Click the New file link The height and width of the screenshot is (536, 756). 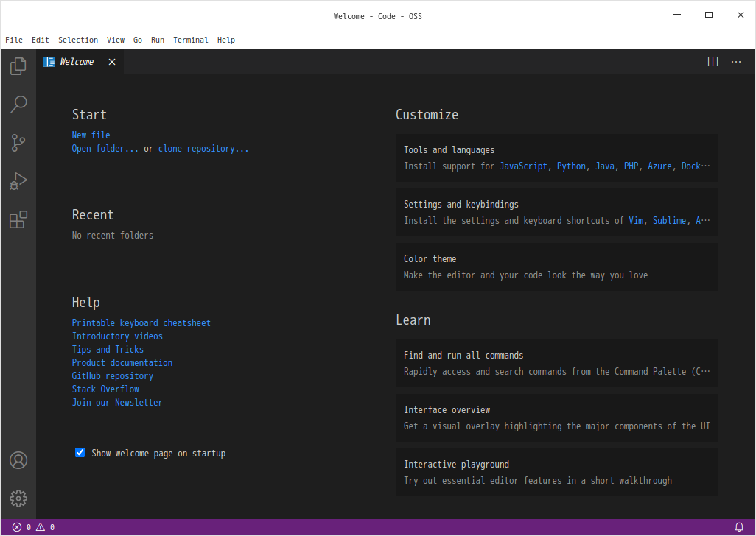point(91,135)
